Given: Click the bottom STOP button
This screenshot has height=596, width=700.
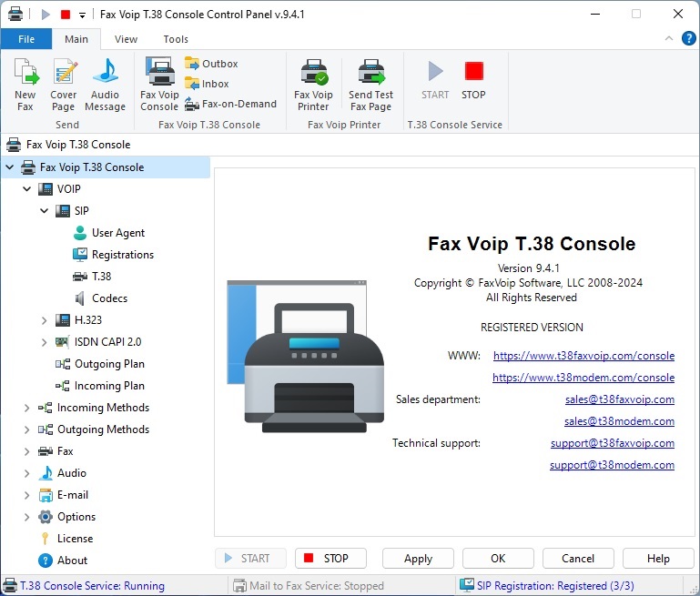Looking at the screenshot, I should click(330, 559).
